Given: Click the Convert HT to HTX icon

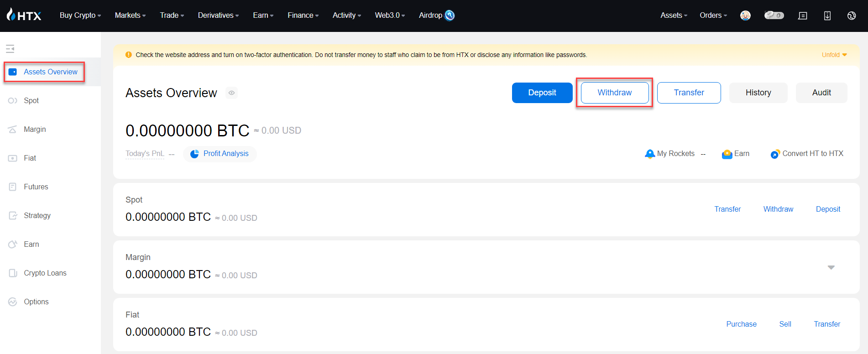Looking at the screenshot, I should tap(775, 154).
